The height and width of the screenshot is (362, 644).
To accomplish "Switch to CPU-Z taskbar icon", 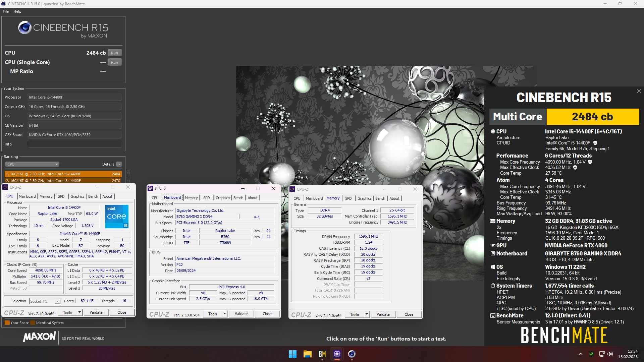I will click(337, 354).
